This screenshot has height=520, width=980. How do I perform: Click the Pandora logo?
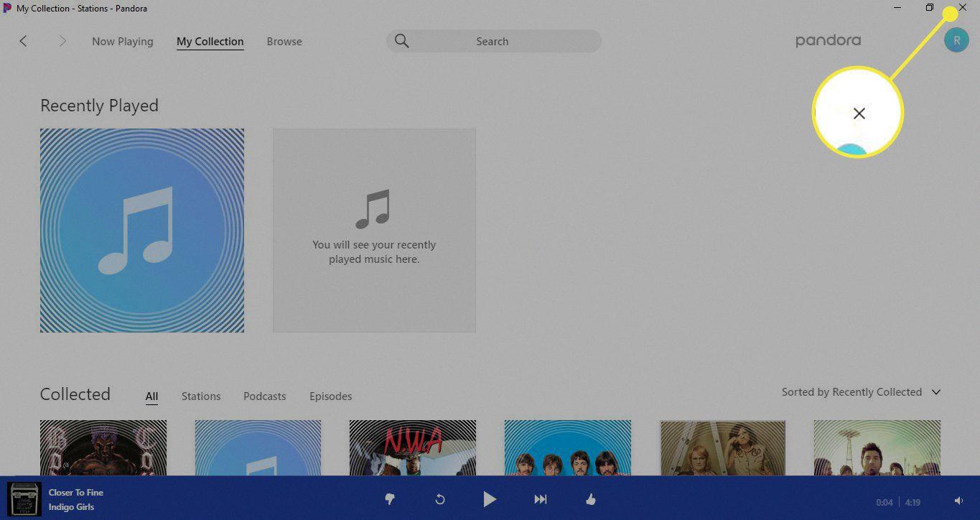point(827,40)
